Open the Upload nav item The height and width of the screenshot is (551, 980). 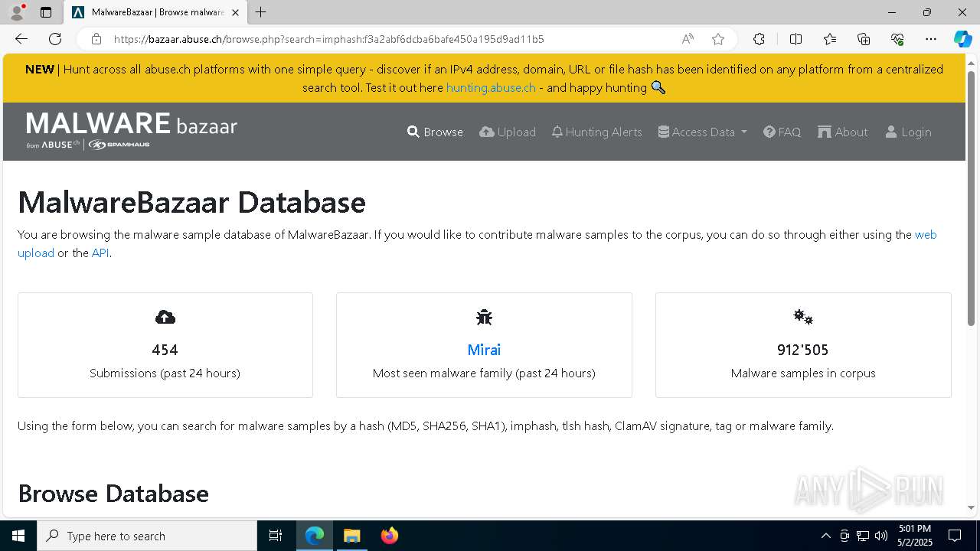(508, 132)
